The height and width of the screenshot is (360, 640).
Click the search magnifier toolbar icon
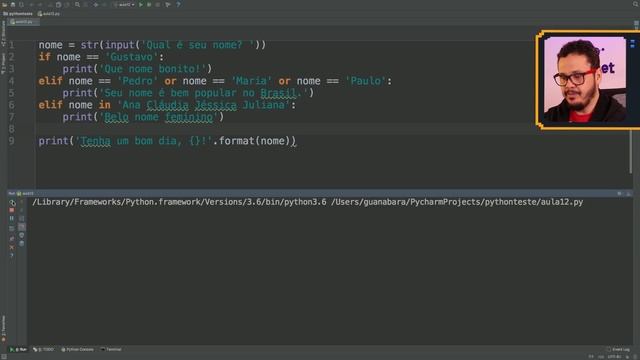77,4
